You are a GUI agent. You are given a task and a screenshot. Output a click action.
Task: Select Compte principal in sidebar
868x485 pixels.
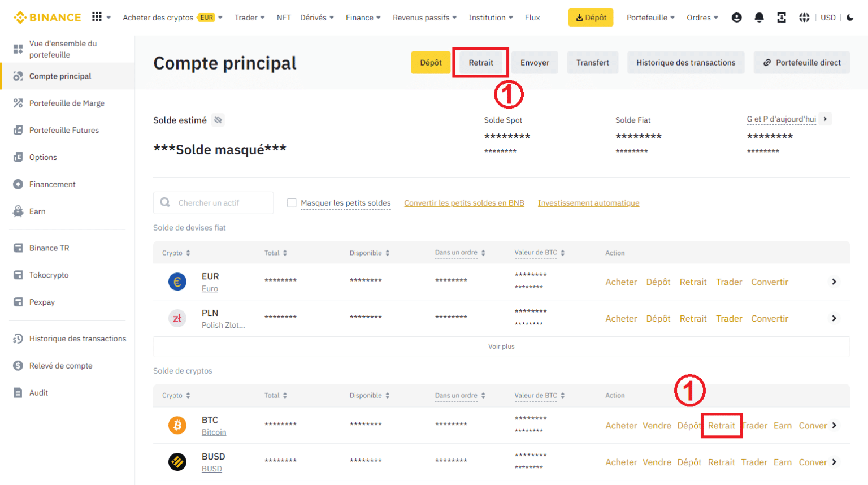68,76
